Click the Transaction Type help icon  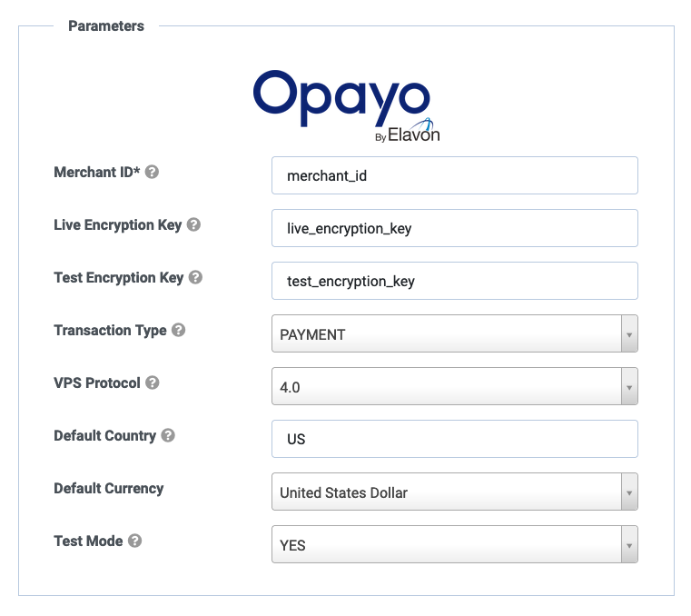[178, 330]
